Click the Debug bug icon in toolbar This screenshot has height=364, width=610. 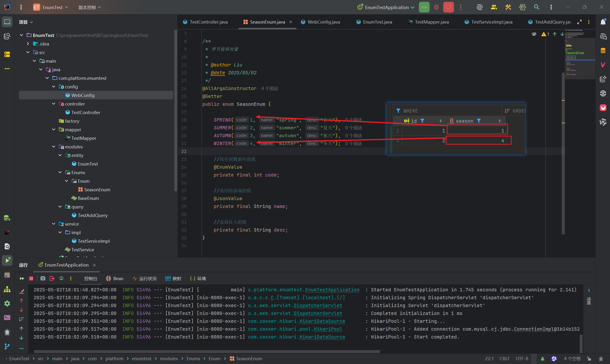pos(436,7)
